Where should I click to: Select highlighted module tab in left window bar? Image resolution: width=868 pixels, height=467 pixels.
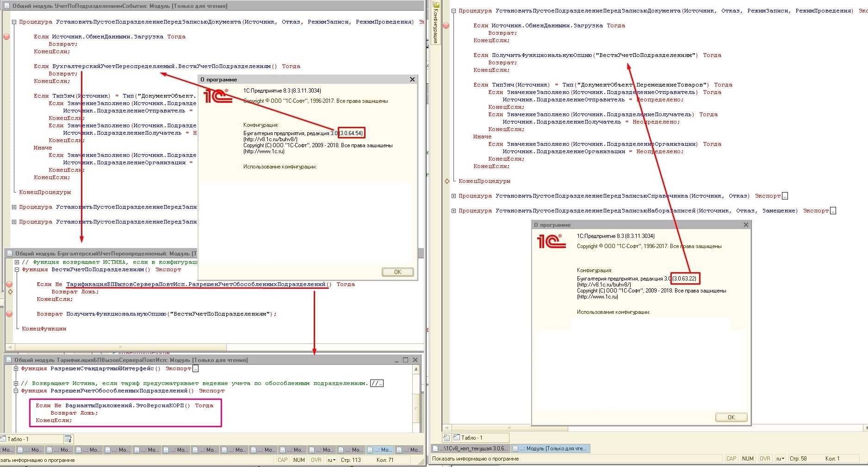point(380,450)
